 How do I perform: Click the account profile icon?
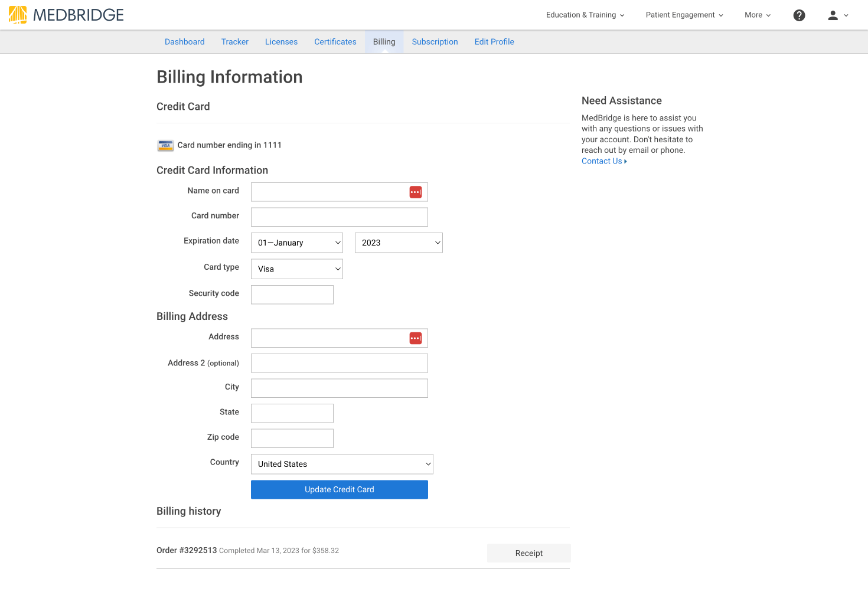coord(833,15)
